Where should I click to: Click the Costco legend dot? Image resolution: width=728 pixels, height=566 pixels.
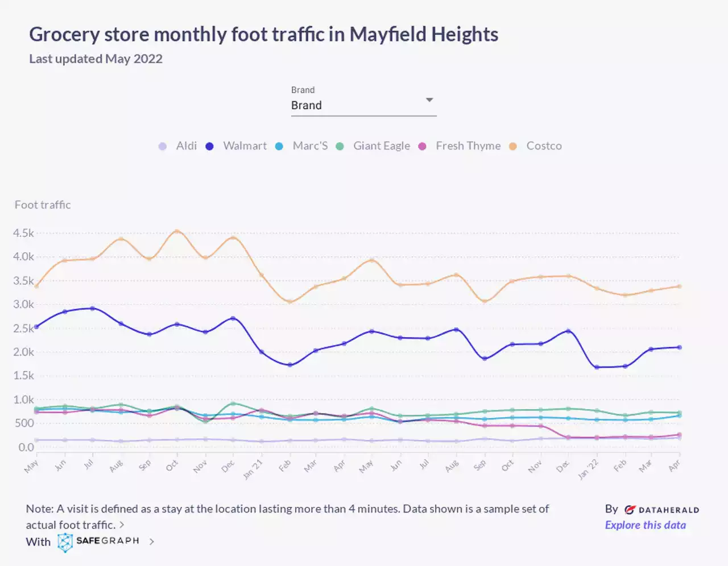pyautogui.click(x=513, y=146)
